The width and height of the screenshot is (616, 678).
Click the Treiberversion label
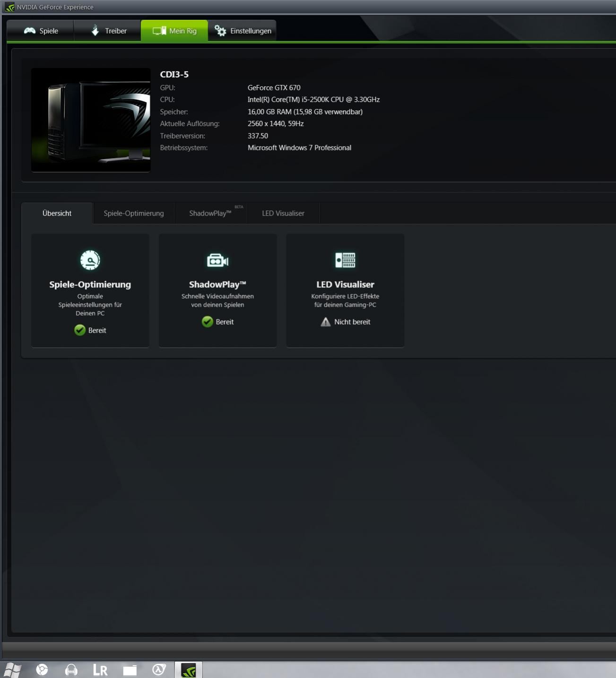(182, 136)
